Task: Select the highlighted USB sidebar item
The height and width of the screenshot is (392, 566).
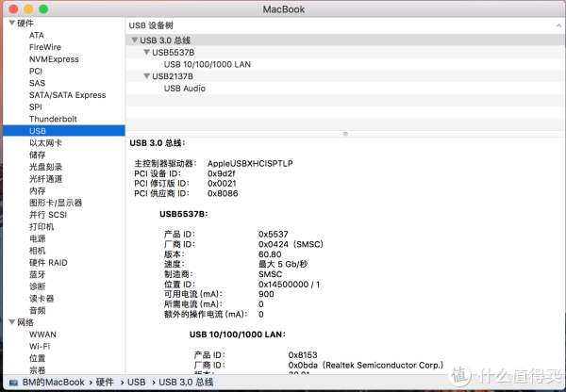Action: point(64,131)
